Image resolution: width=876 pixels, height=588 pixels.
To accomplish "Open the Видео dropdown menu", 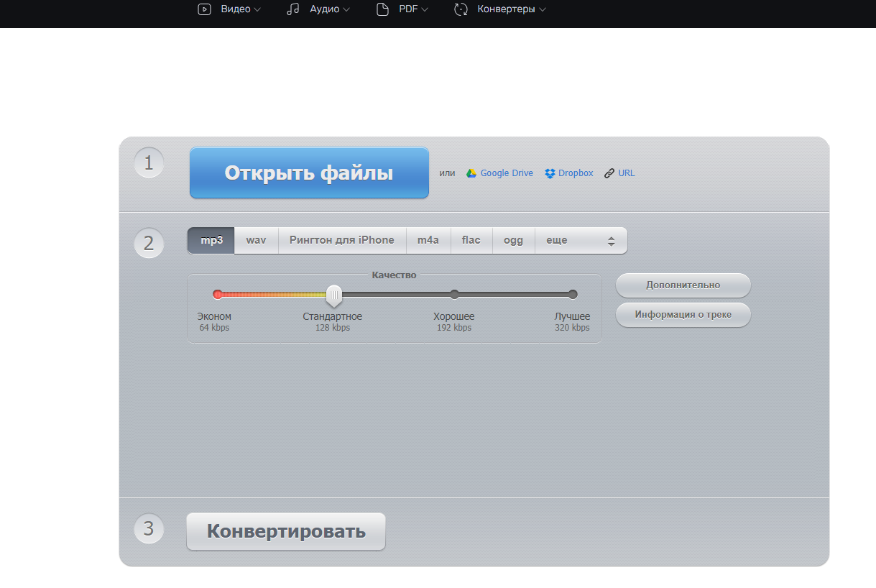I will coord(236,9).
